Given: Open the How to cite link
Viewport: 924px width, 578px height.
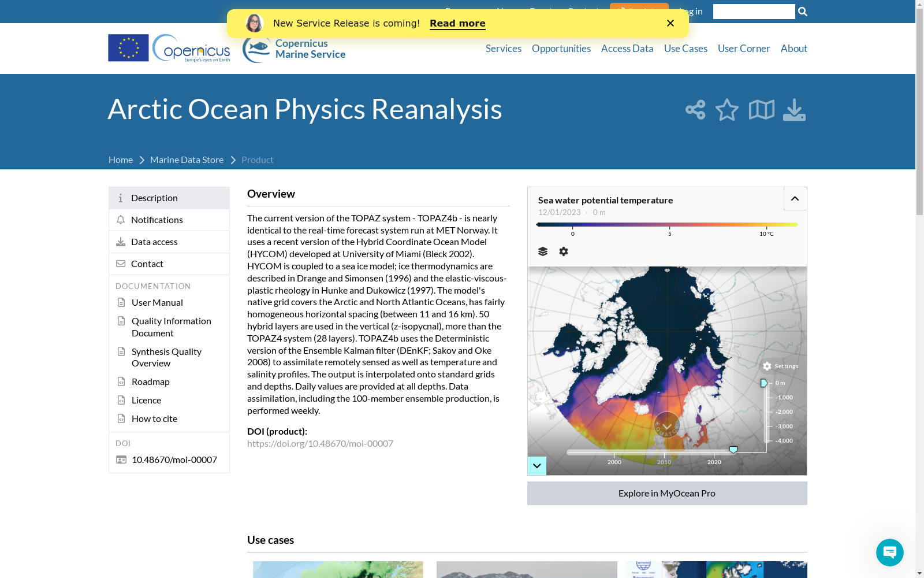Looking at the screenshot, I should click(x=154, y=418).
